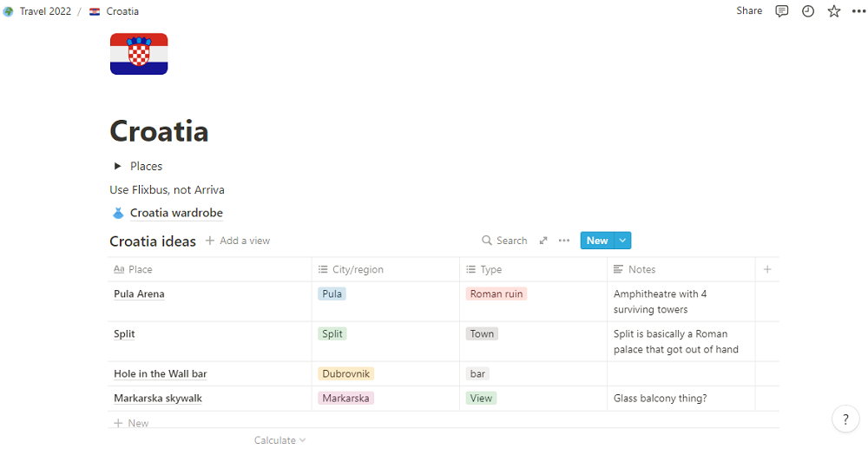Open the comments icon in top bar
Viewport: 868px width, 449px height.
[782, 11]
